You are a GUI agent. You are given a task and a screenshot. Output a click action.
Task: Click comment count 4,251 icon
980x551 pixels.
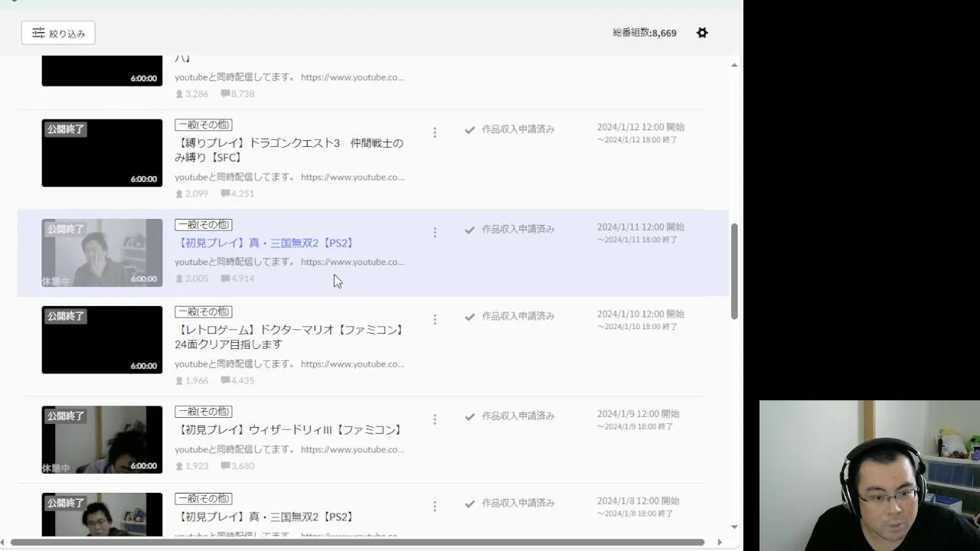[225, 194]
